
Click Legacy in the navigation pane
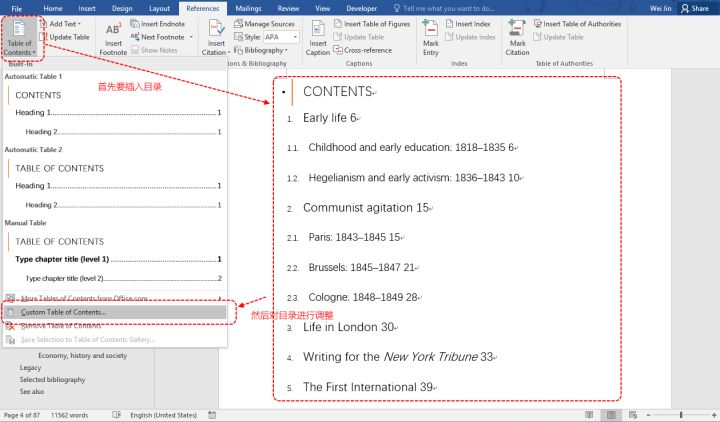pyautogui.click(x=30, y=367)
